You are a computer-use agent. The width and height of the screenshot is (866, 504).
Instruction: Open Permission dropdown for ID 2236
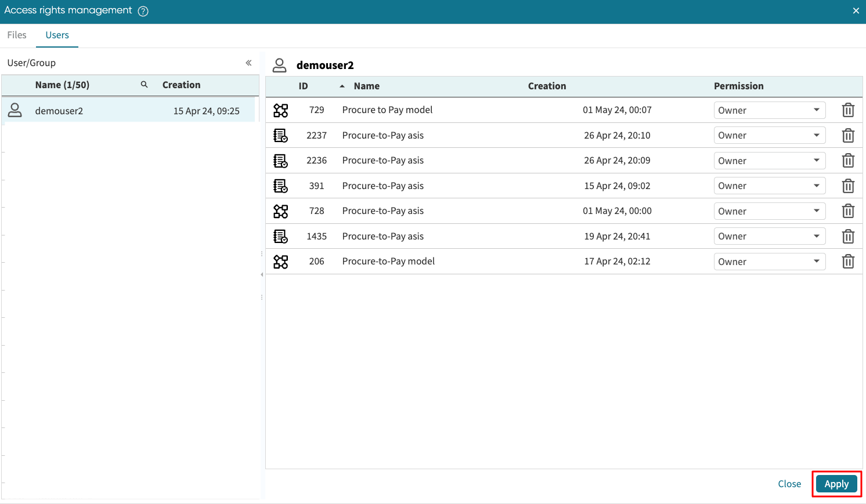(x=769, y=161)
